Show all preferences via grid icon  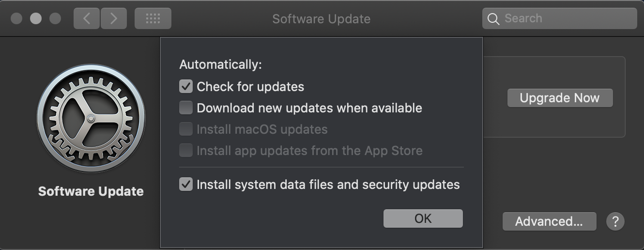pyautogui.click(x=153, y=19)
